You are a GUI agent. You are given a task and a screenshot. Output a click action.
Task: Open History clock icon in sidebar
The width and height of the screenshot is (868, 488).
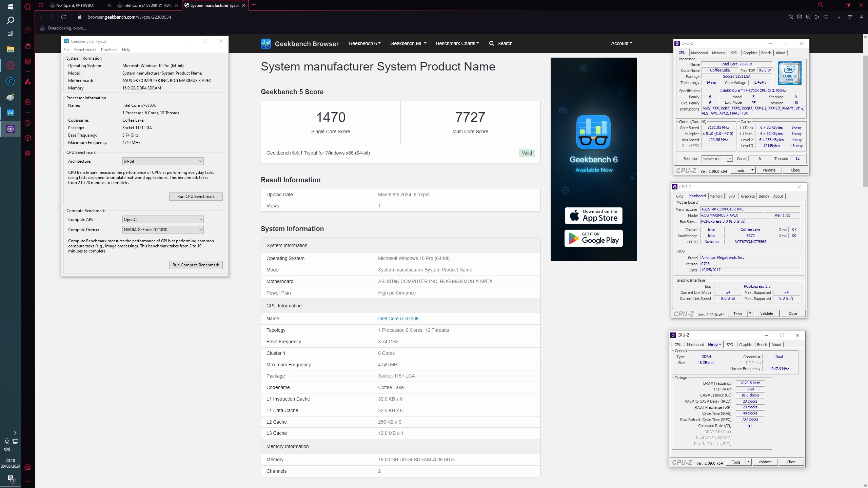coord(28,123)
